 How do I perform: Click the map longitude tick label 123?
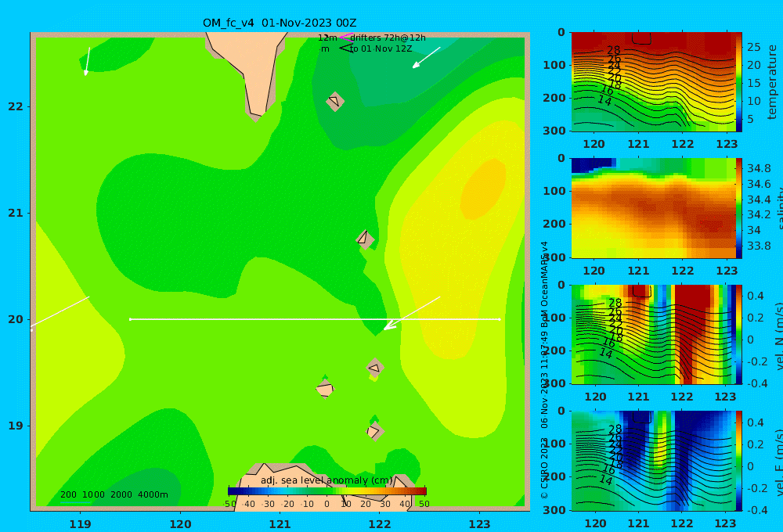tap(479, 524)
